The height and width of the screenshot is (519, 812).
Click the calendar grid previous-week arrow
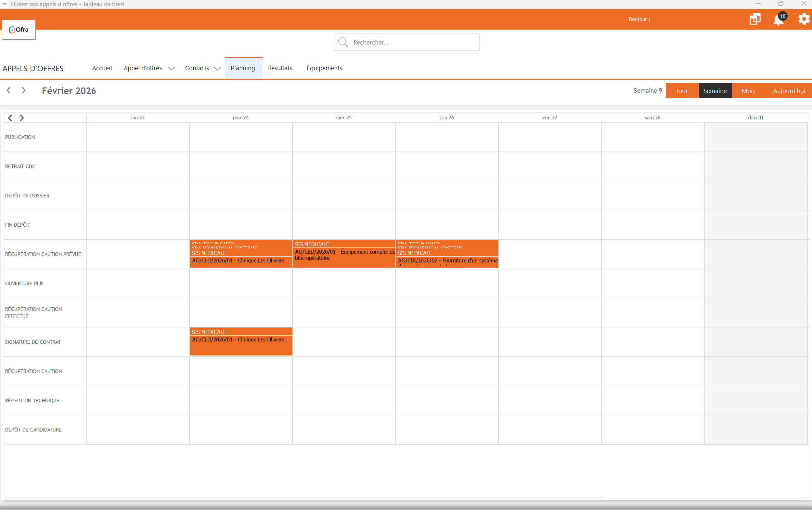click(x=10, y=118)
